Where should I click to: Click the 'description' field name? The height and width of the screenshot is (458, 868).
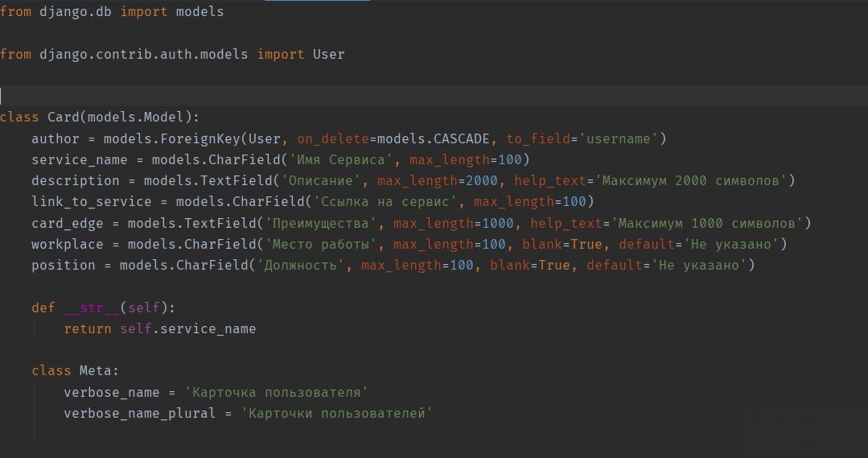(x=76, y=181)
